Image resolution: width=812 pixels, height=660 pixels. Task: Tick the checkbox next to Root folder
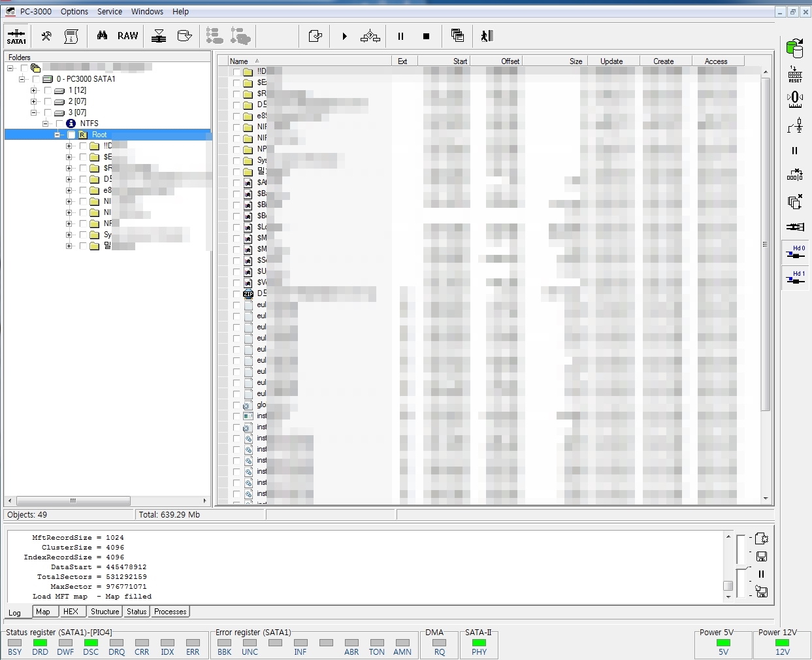[x=71, y=135]
